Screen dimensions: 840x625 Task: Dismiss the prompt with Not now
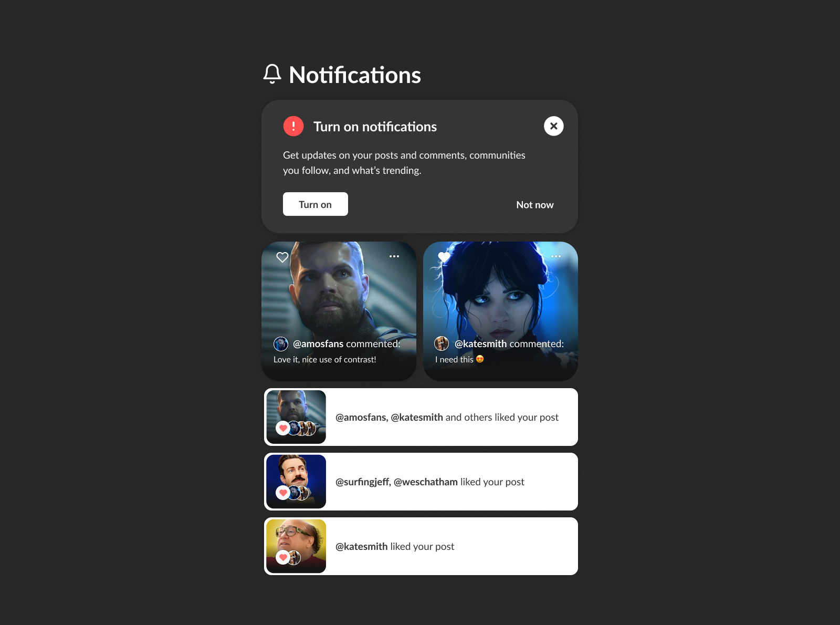point(534,204)
